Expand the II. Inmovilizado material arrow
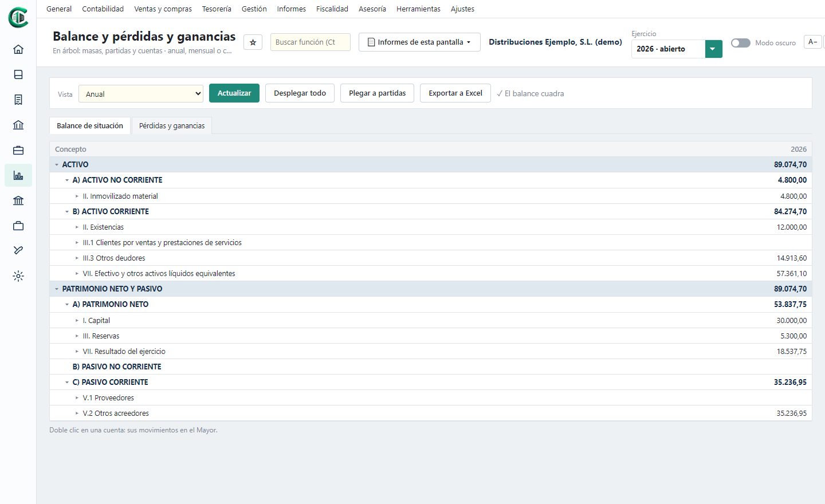Image resolution: width=825 pixels, height=504 pixels. 77,196
